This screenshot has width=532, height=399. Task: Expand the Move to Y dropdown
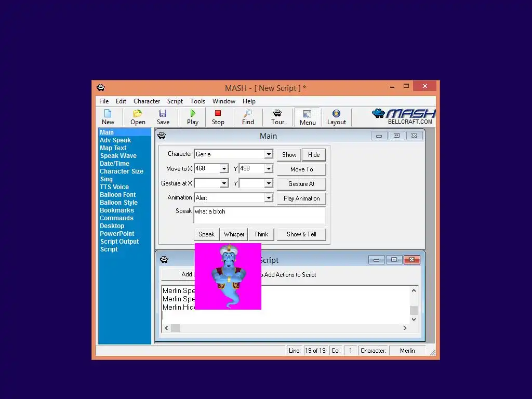[269, 169]
